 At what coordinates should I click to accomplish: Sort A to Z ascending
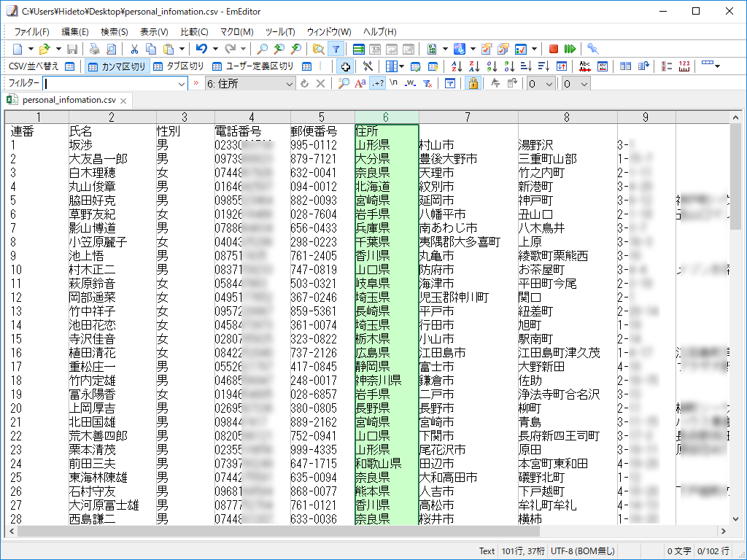click(x=457, y=66)
